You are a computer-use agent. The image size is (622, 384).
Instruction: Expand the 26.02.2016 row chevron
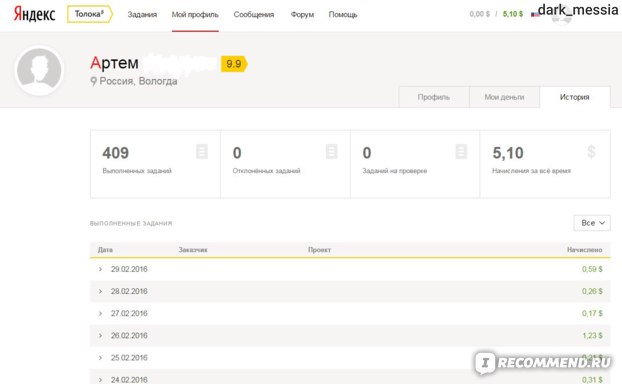(x=100, y=336)
